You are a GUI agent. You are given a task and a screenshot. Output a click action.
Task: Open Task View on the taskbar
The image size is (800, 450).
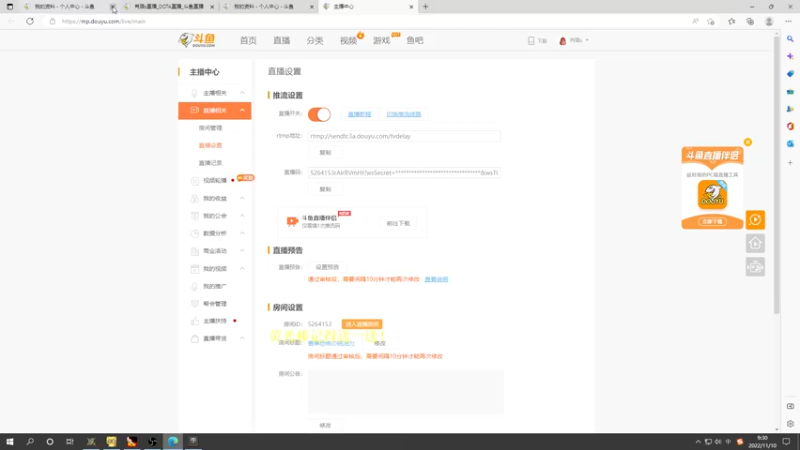point(70,442)
